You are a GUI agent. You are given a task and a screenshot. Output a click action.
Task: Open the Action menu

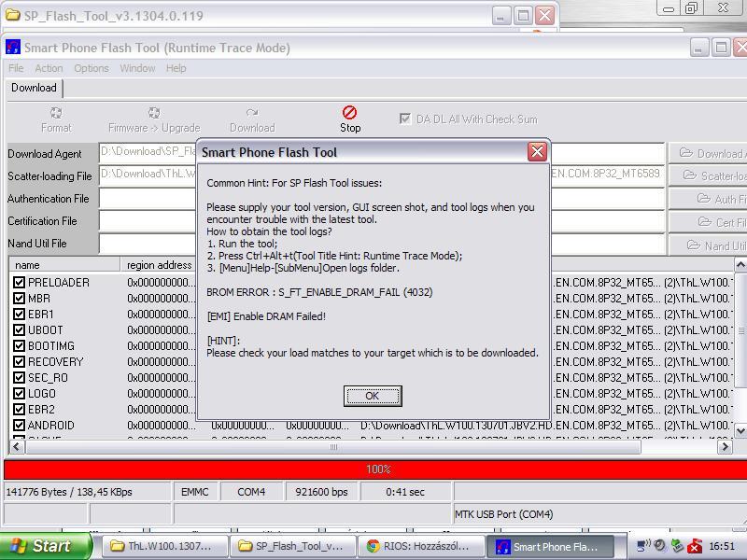tap(49, 68)
